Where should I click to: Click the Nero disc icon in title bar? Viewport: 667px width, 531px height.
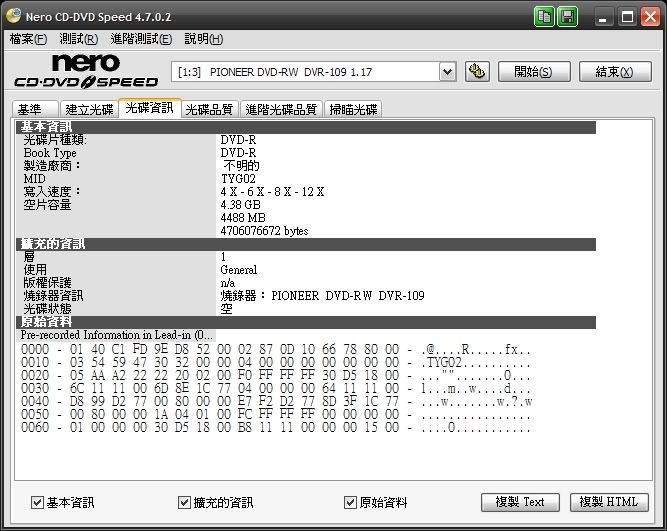click(x=12, y=16)
